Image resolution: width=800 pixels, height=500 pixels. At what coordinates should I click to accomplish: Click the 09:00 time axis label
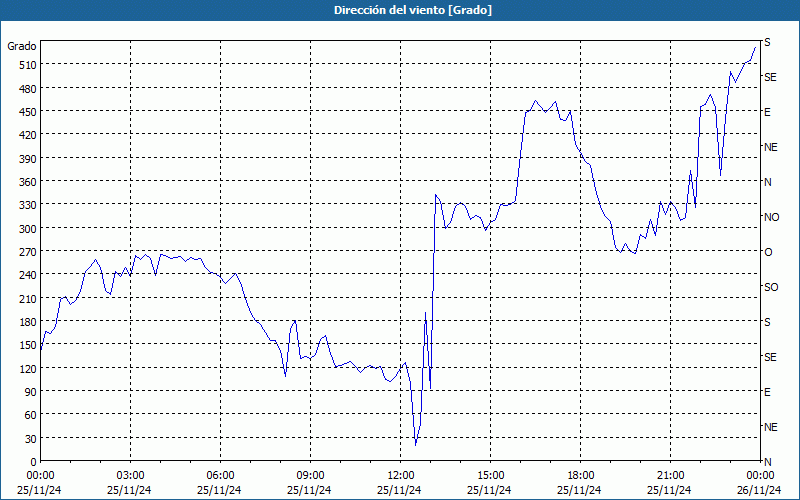[x=310, y=476]
